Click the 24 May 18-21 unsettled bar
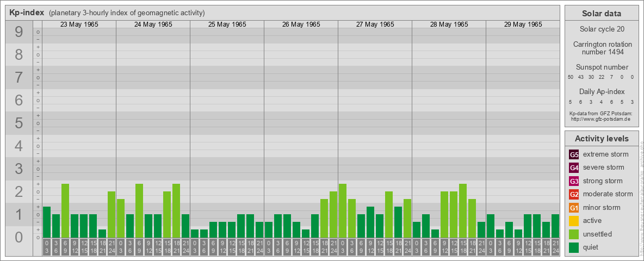644x261 pixels. [176, 210]
